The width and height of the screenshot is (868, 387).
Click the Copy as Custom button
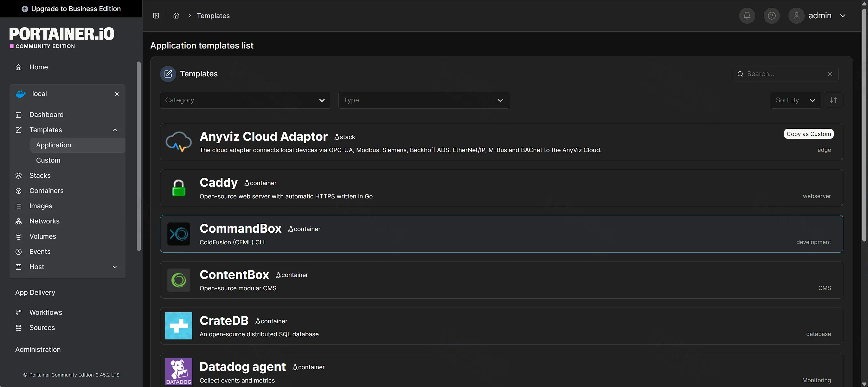(x=808, y=134)
